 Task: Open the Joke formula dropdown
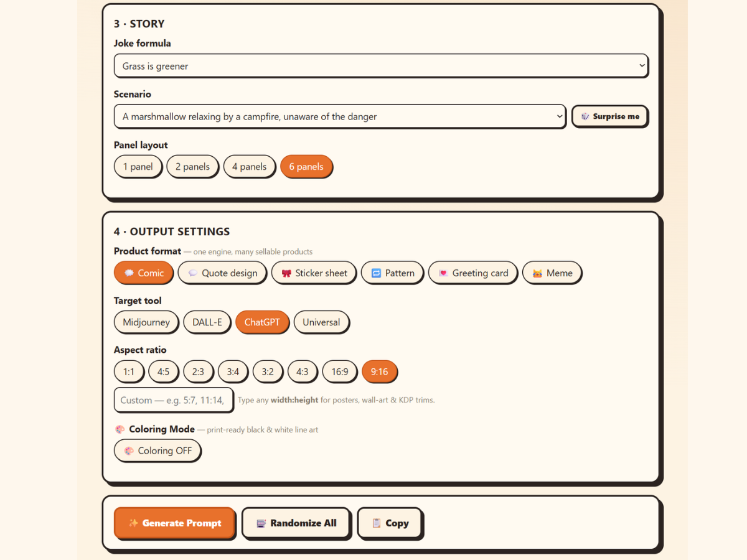[381, 66]
